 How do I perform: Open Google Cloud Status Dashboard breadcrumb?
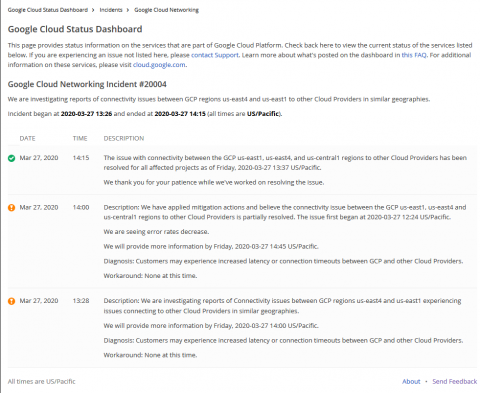[x=48, y=10]
